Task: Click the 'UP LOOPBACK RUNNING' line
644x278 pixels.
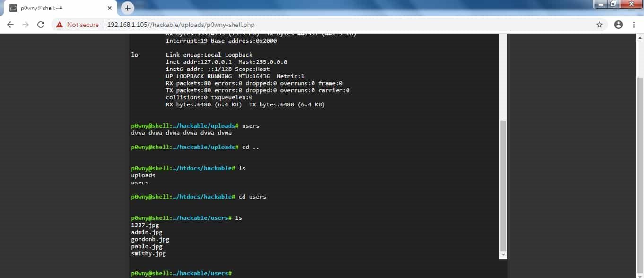Action: click(x=235, y=76)
